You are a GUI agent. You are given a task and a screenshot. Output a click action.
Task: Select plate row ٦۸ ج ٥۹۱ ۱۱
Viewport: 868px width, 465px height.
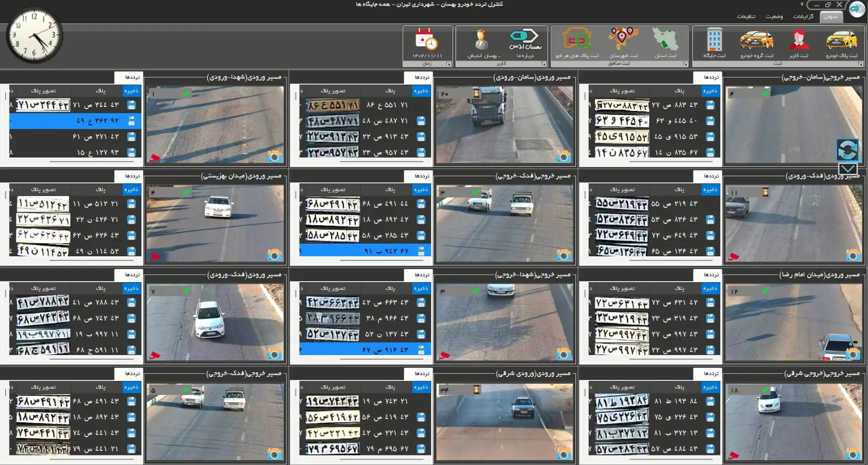point(75,350)
